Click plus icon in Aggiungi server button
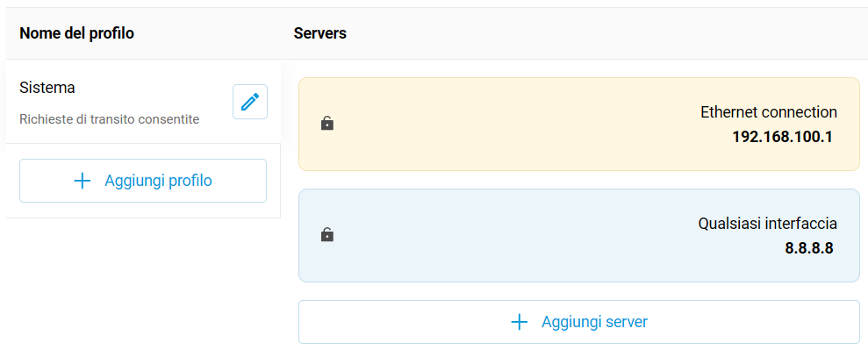 point(520,322)
